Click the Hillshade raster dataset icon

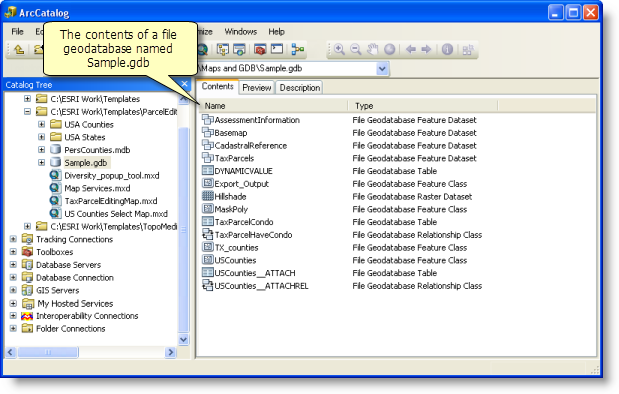coord(207,196)
